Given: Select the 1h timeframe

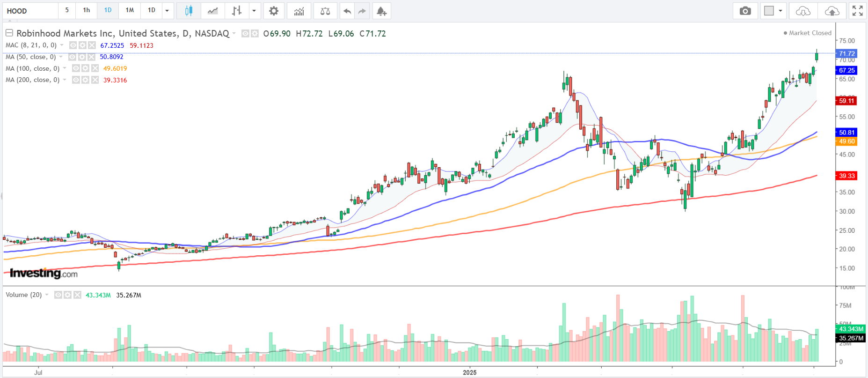Looking at the screenshot, I should tap(87, 10).
